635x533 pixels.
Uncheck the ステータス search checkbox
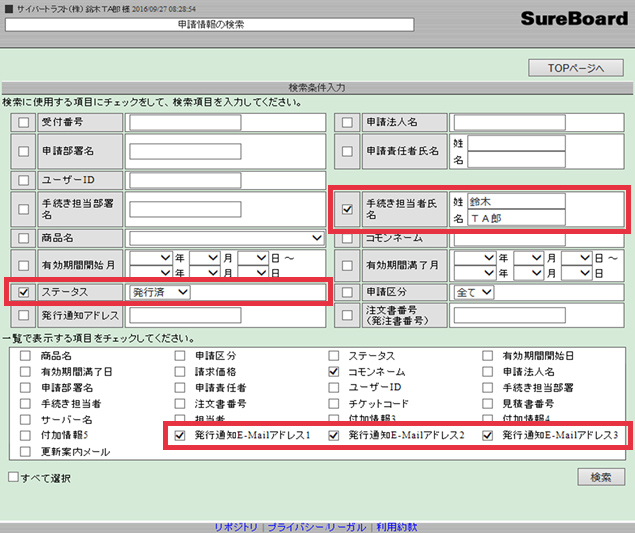[x=23, y=293]
